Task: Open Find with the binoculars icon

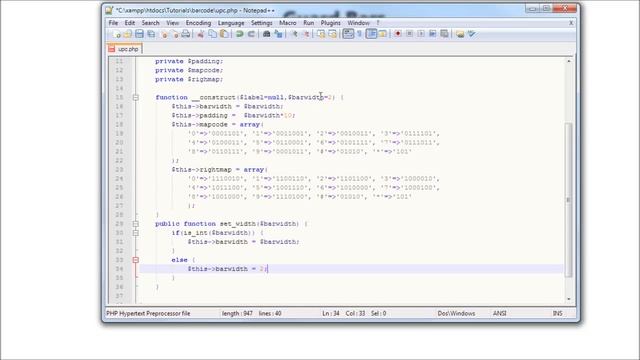Action: coord(267,34)
